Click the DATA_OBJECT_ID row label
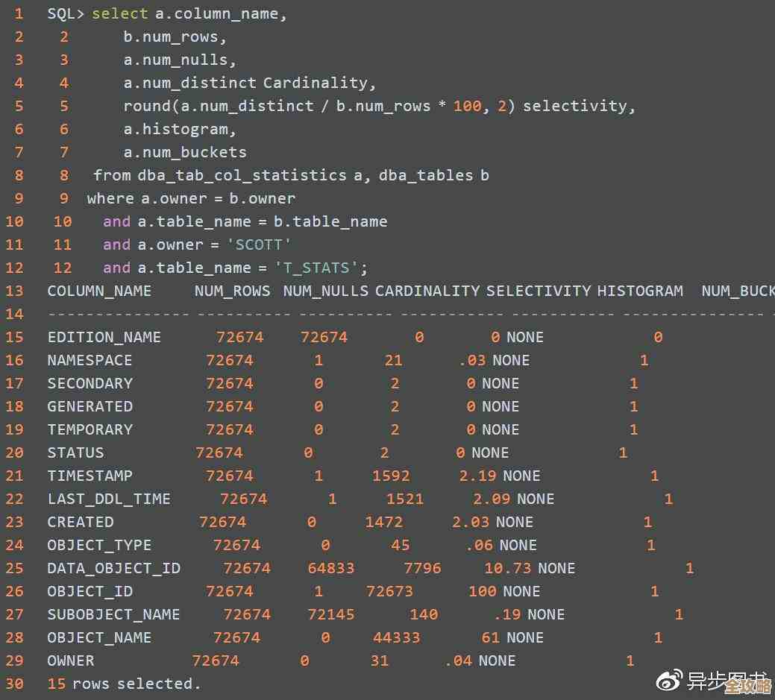Viewport: 775px width, 700px height. point(113,568)
